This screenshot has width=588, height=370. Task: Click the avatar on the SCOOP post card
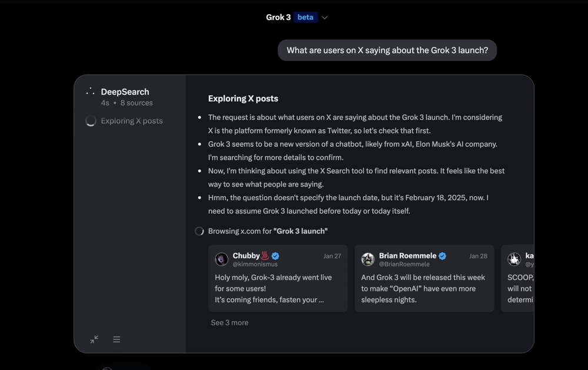[514, 259]
